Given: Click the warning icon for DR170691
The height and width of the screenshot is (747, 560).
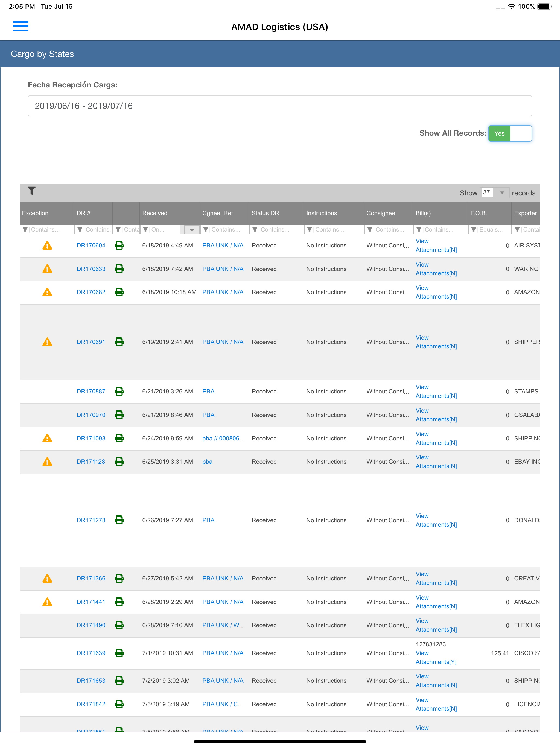Looking at the screenshot, I should (x=47, y=342).
